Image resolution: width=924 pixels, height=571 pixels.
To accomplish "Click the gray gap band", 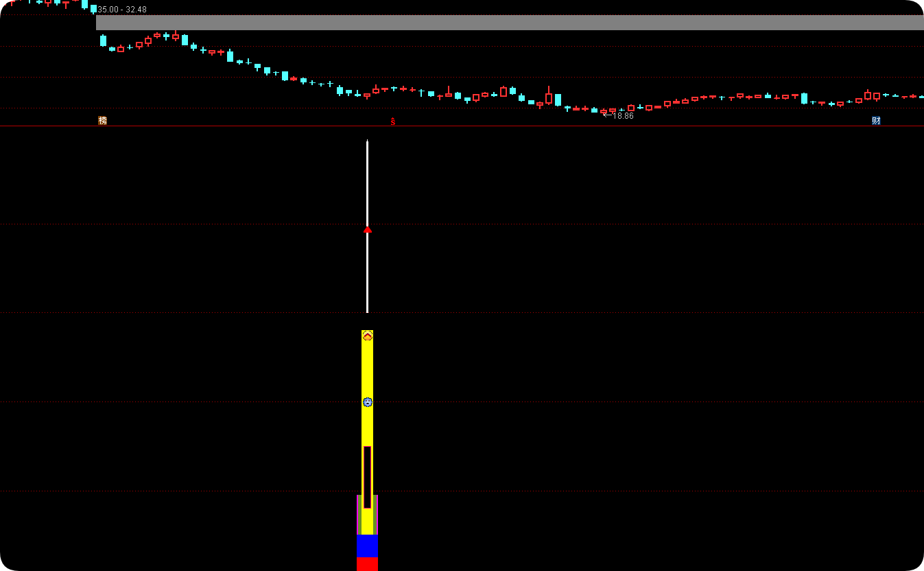I will coord(510,23).
